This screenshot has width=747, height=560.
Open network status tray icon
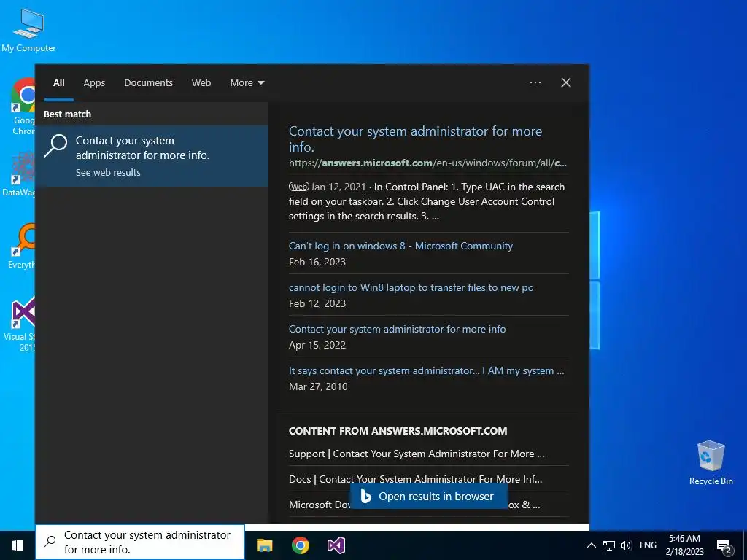click(609, 545)
